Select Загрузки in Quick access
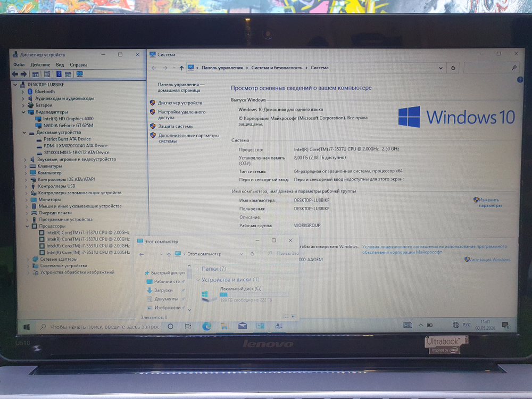532x399 pixels. tap(163, 290)
